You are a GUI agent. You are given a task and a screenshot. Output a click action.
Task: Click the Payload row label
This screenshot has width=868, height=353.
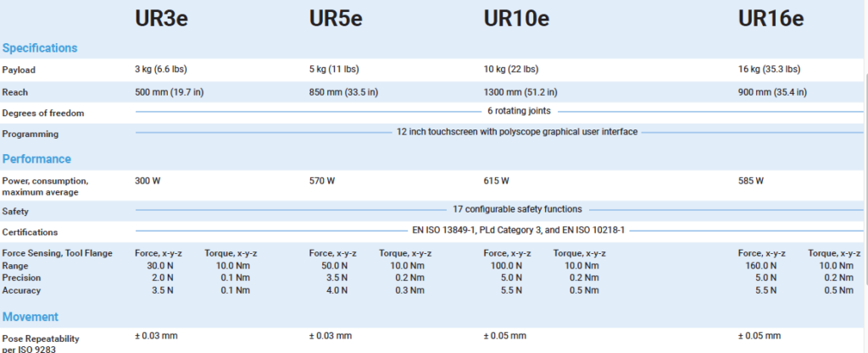(19, 69)
